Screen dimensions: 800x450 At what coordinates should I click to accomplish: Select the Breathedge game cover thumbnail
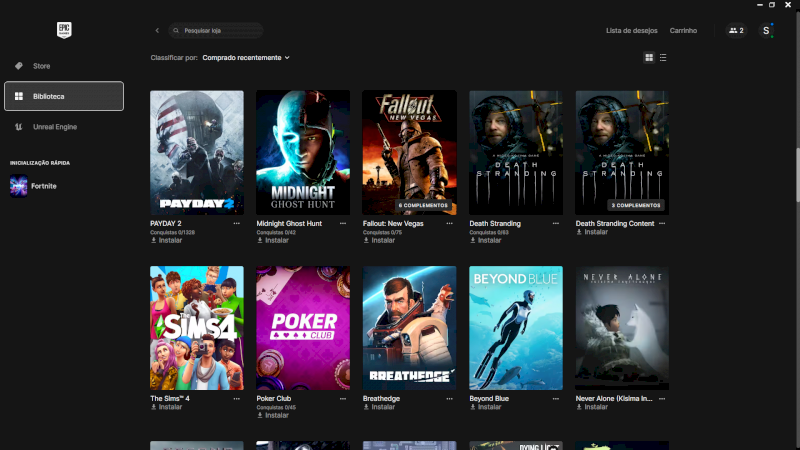(409, 328)
